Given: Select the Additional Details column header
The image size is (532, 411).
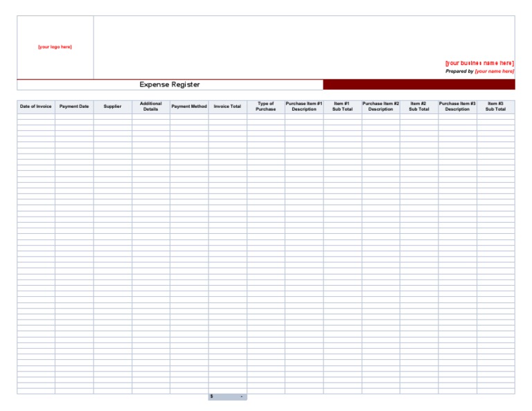Looking at the screenshot, I should [x=151, y=107].
